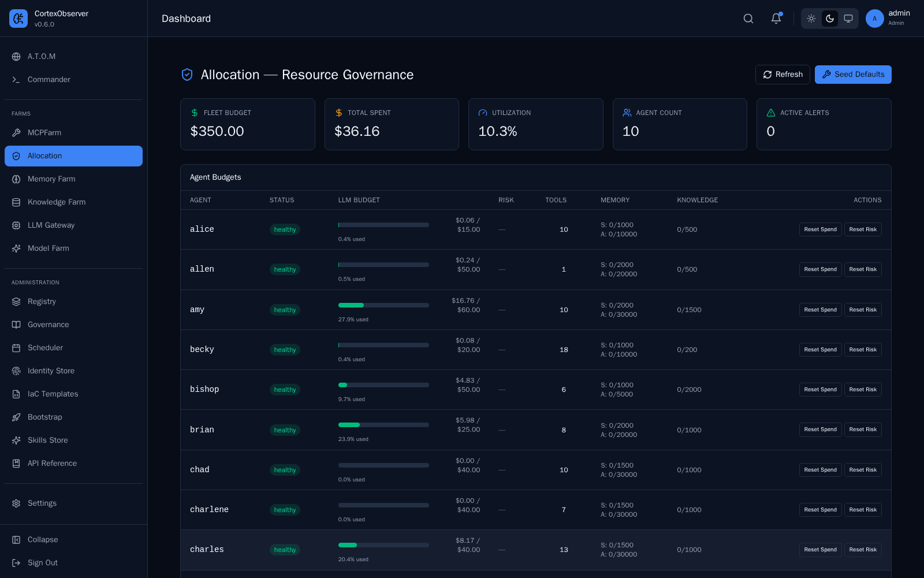This screenshot has width=924, height=578.
Task: Open the Knowledge Farm menu item
Action: pyautogui.click(x=73, y=202)
